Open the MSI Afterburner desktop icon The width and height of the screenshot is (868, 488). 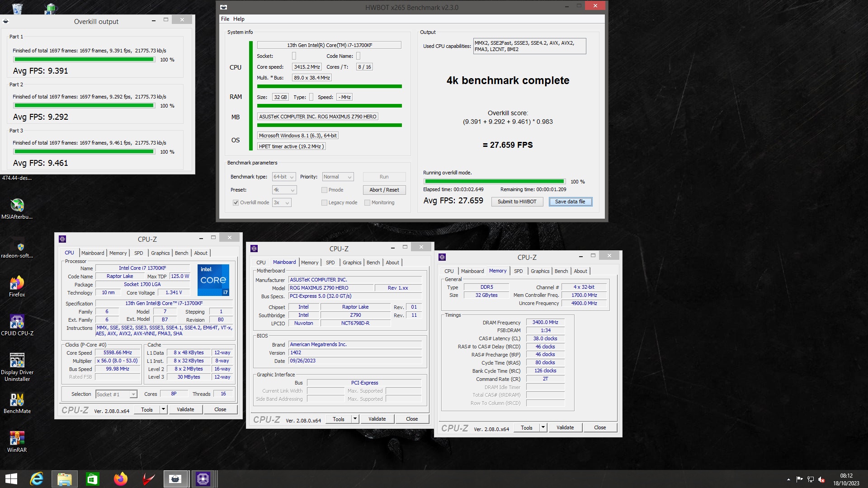coord(17,209)
